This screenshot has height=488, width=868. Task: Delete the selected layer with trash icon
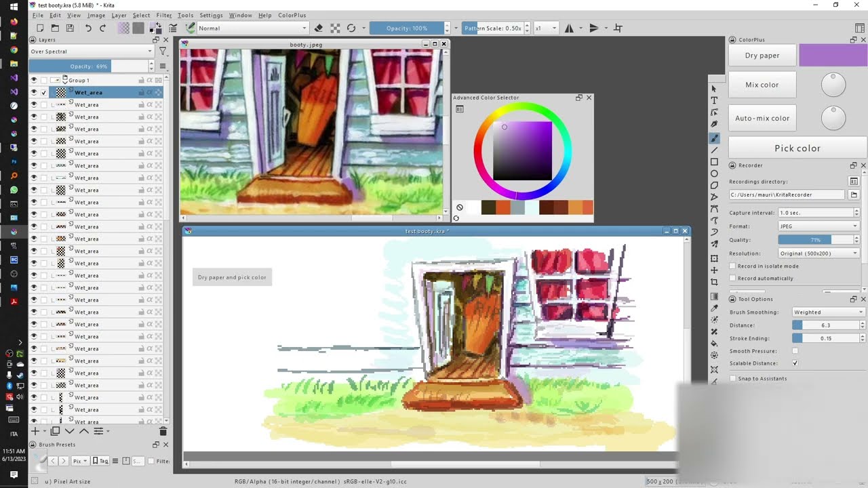pos(163,431)
